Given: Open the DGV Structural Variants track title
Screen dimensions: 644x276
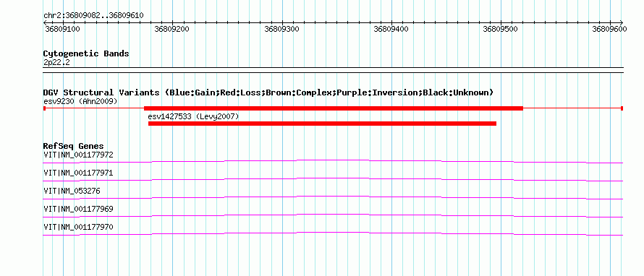Looking at the screenshot, I should [268, 92].
